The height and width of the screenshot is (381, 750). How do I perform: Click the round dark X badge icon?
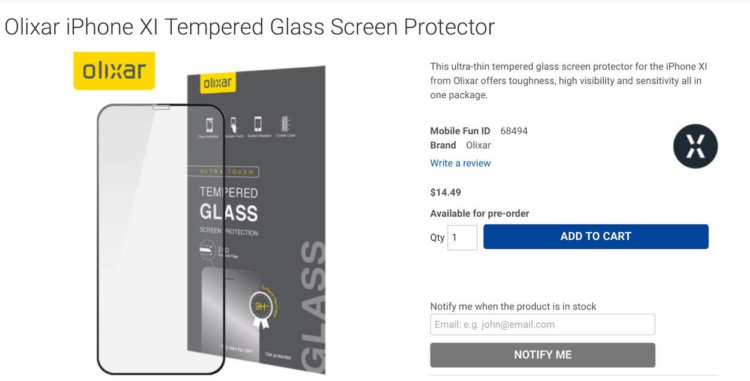(x=695, y=146)
